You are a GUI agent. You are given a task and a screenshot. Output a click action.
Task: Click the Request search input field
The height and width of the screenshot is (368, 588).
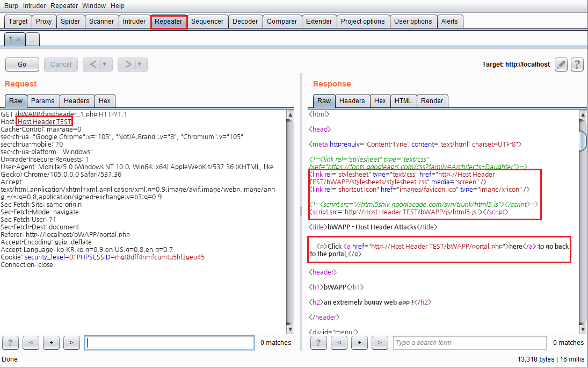coord(170,343)
